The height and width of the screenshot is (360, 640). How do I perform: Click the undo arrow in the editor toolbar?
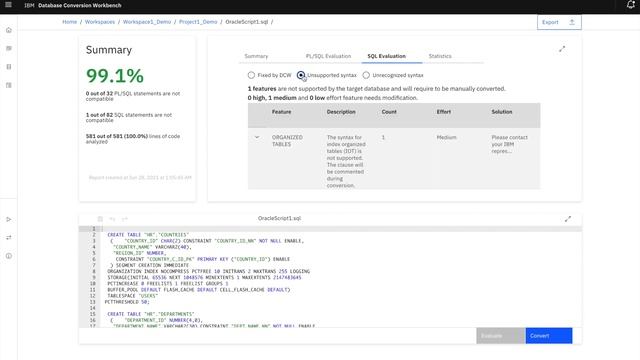tap(112, 219)
